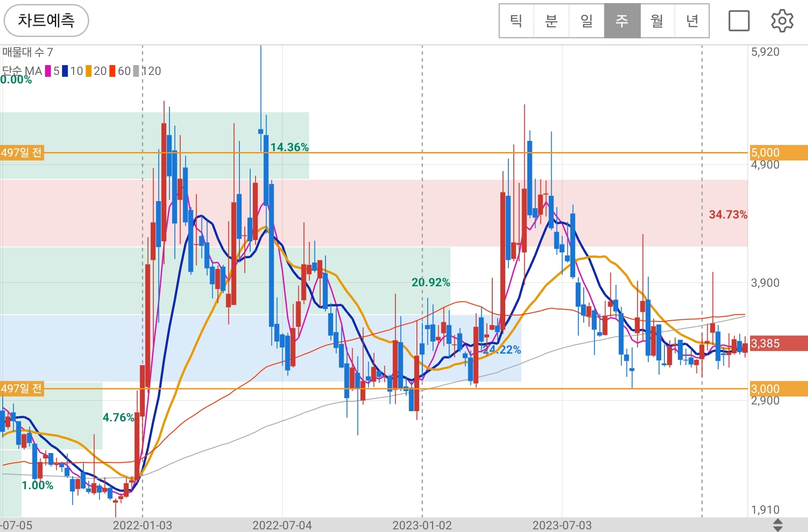Click the 14.36% volume profile label
The width and height of the screenshot is (808, 532).
[x=289, y=147]
